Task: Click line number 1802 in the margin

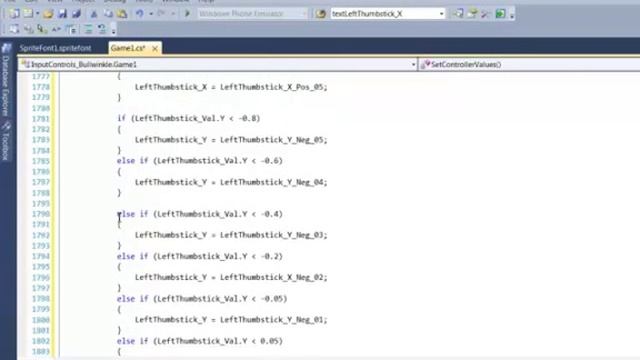Action: pyautogui.click(x=41, y=341)
